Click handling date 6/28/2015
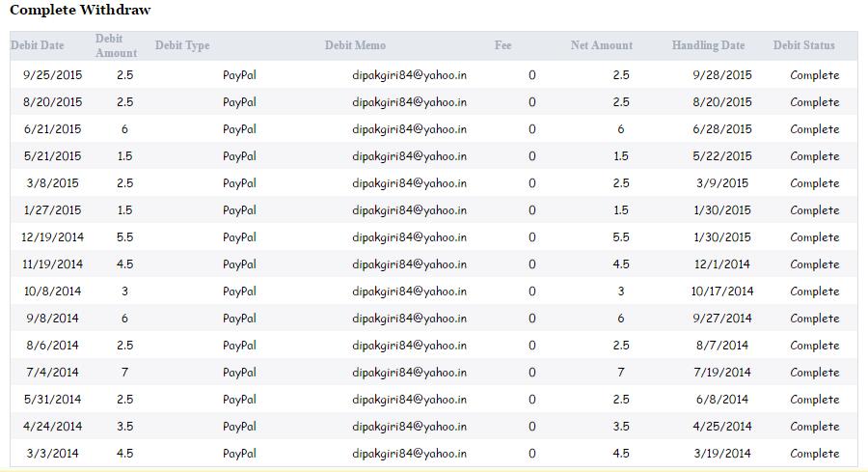The width and height of the screenshot is (868, 472). click(722, 129)
